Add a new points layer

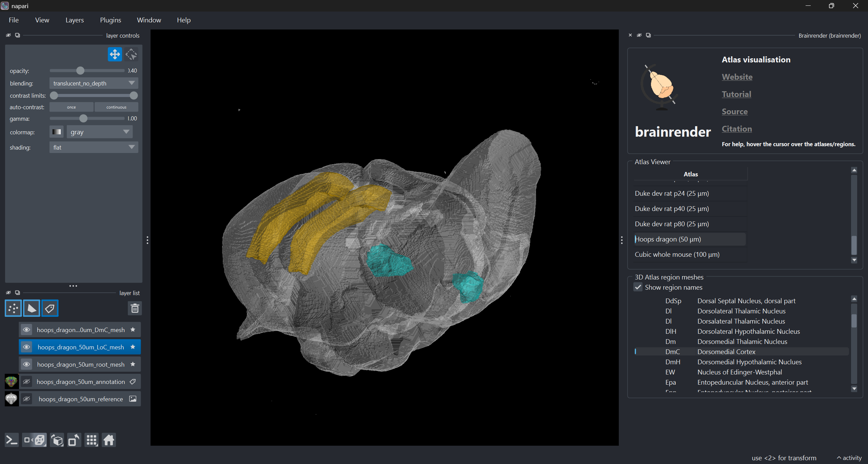click(13, 308)
